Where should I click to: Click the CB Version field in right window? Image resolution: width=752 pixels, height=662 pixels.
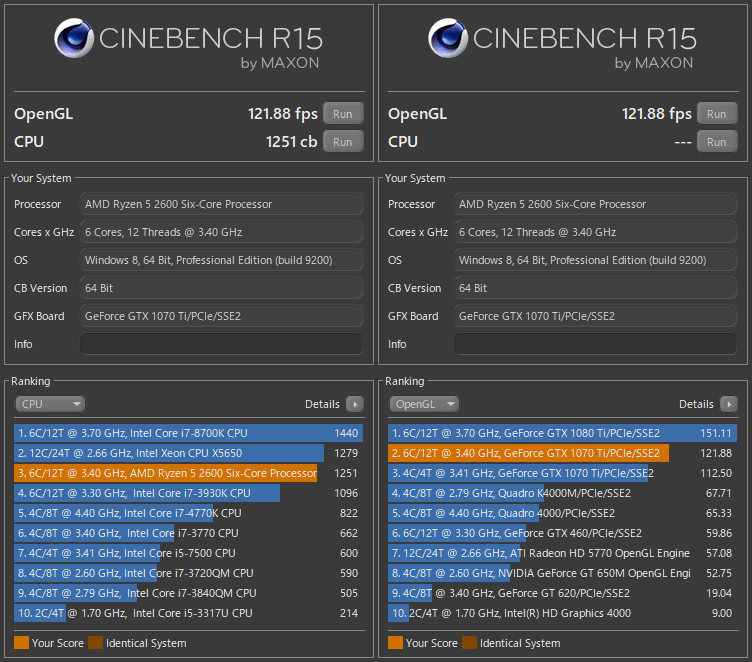click(595, 288)
